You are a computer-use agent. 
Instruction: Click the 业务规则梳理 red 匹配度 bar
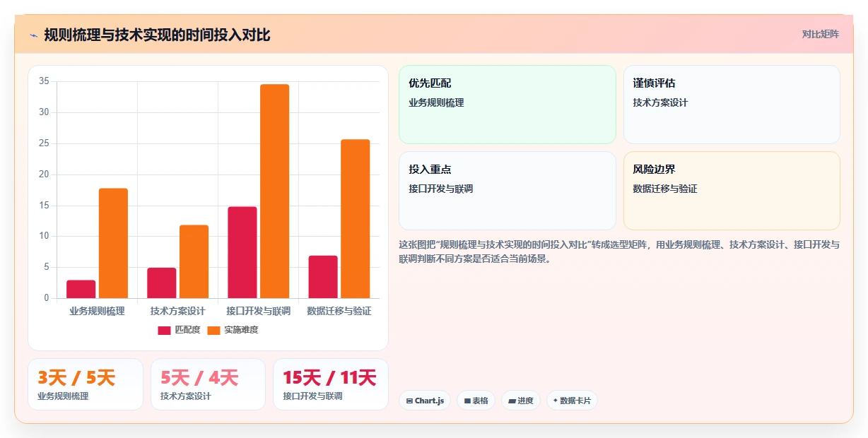point(81,289)
